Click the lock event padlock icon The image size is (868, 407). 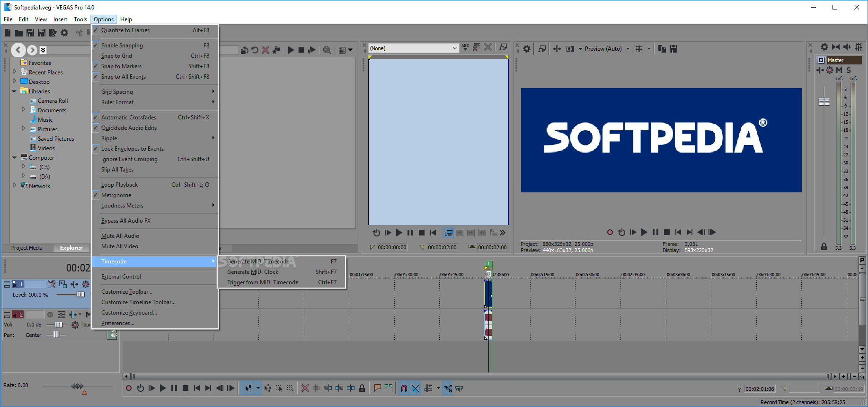point(362,389)
